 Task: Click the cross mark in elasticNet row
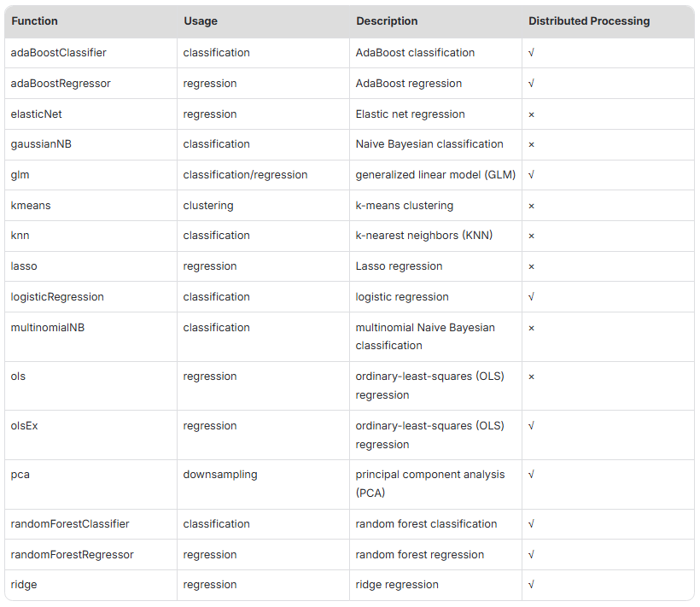pyautogui.click(x=531, y=114)
